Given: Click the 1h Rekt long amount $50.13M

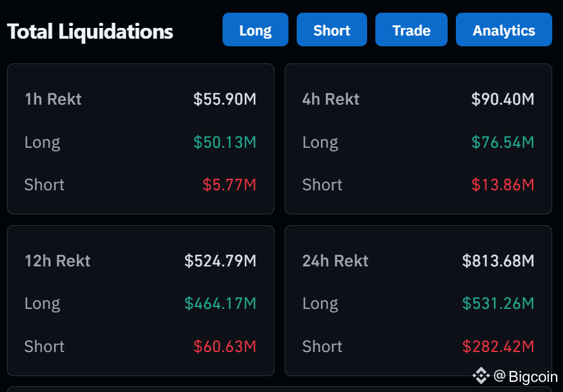Looking at the screenshot, I should click(x=225, y=142).
